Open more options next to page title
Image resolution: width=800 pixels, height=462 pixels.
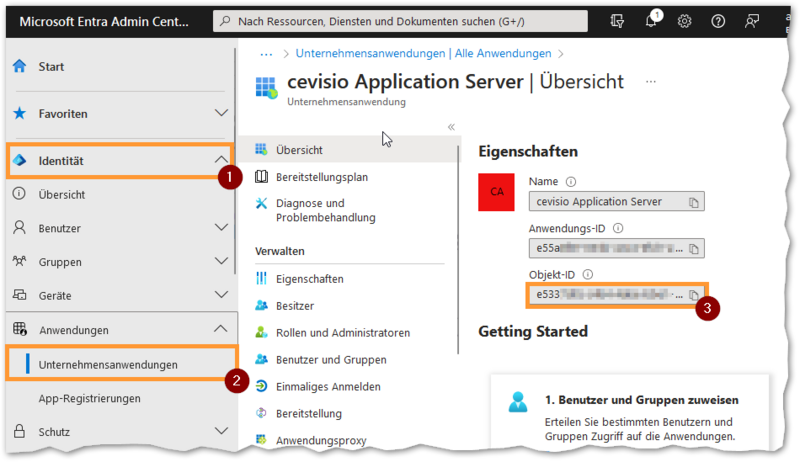point(651,82)
